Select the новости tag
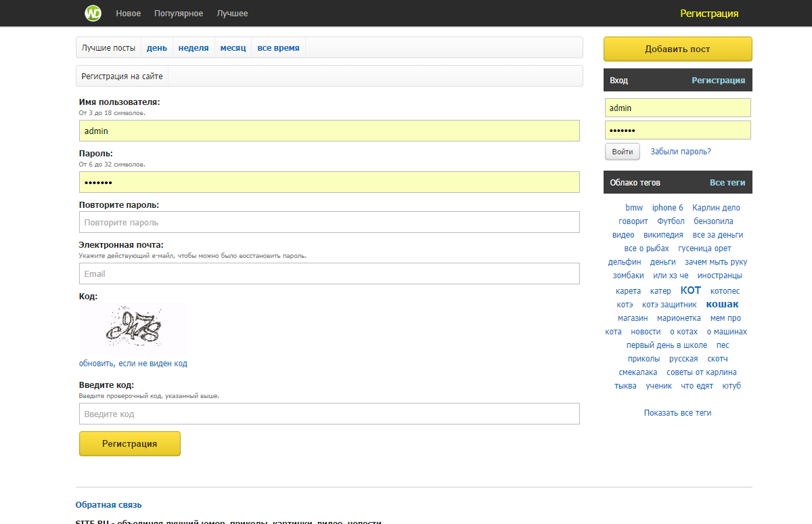 [646, 332]
